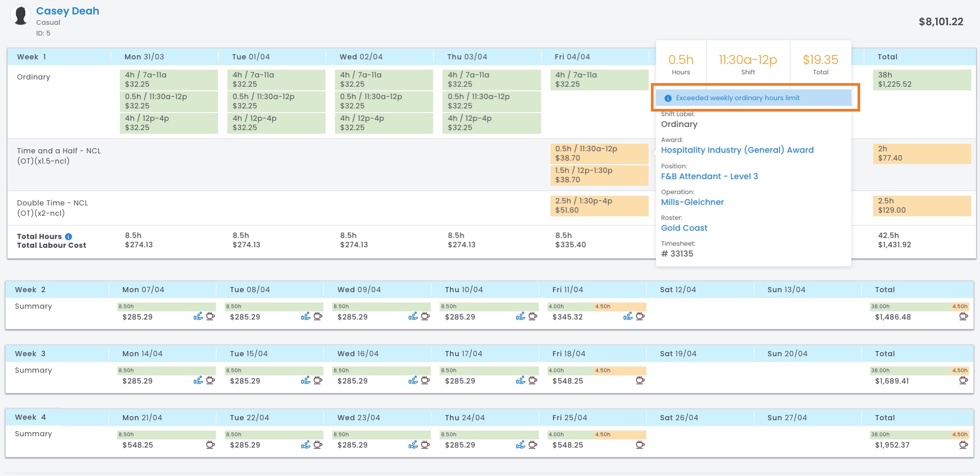980x476 pixels.
Task: Select the Double Time 2.5h 1:30p-4p shift block
Action: [x=599, y=205]
